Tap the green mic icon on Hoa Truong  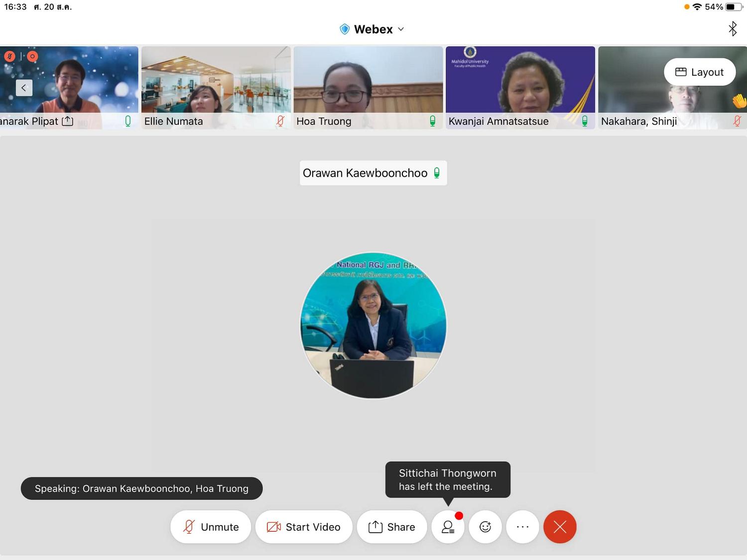tap(433, 121)
